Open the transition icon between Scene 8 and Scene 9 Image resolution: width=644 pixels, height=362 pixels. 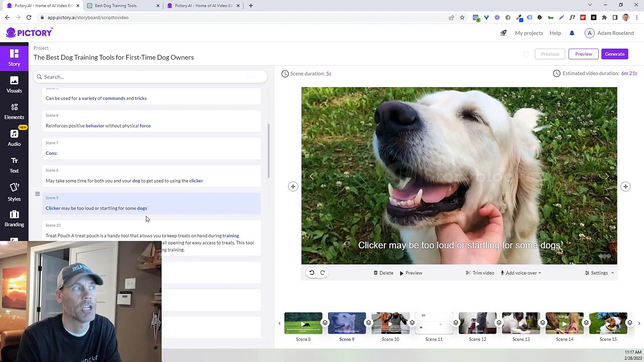(x=325, y=323)
